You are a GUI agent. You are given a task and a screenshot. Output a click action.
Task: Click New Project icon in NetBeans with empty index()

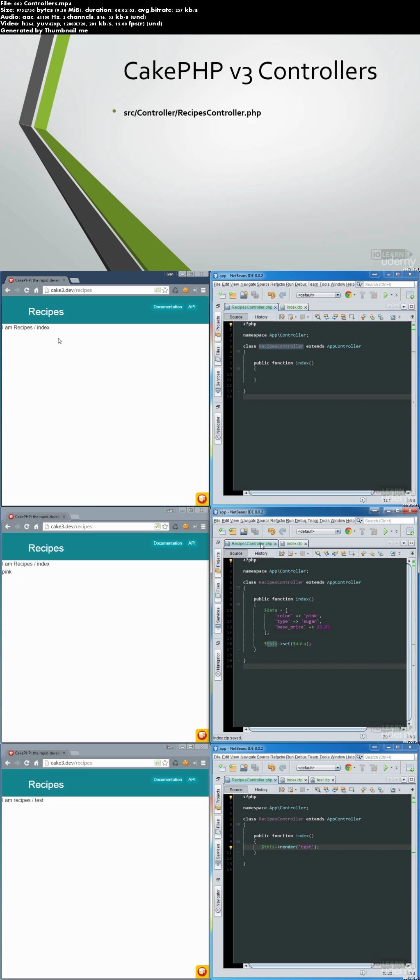(x=233, y=295)
